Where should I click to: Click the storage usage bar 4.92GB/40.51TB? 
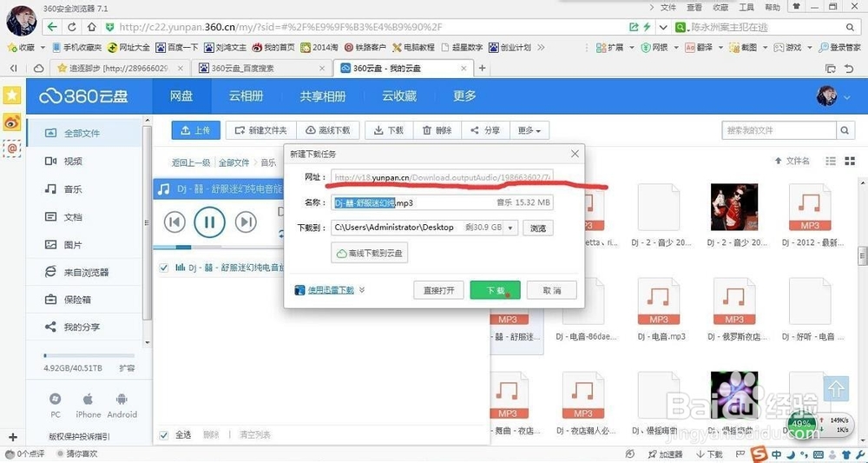pos(89,355)
